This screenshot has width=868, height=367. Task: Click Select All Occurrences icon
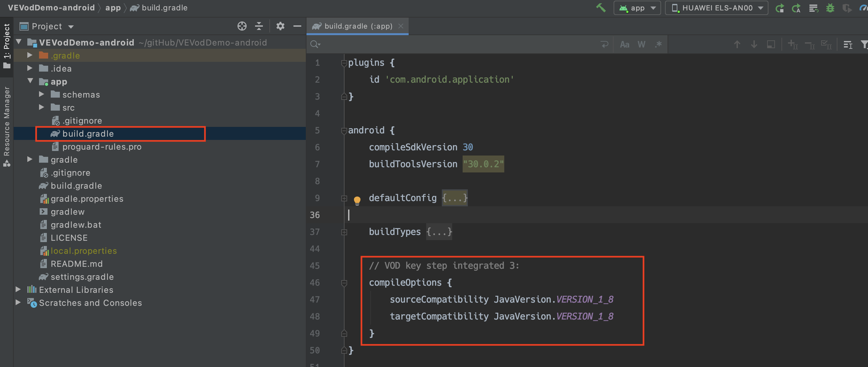(x=826, y=44)
